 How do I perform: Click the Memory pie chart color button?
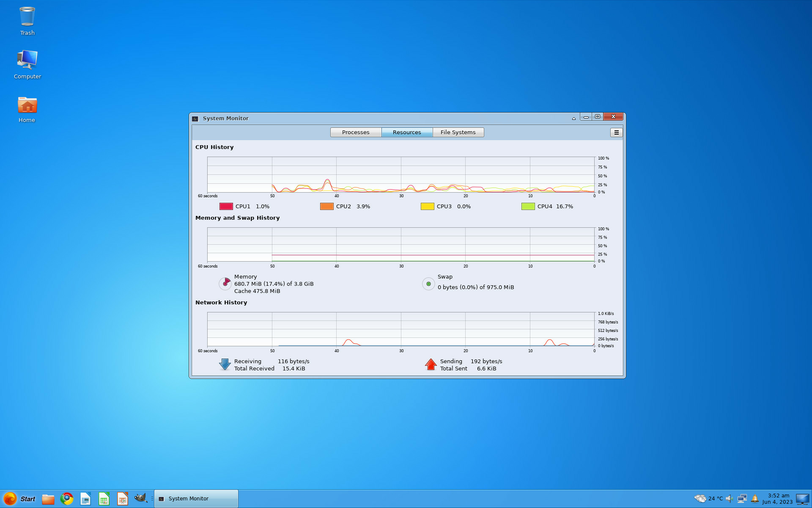click(x=225, y=284)
